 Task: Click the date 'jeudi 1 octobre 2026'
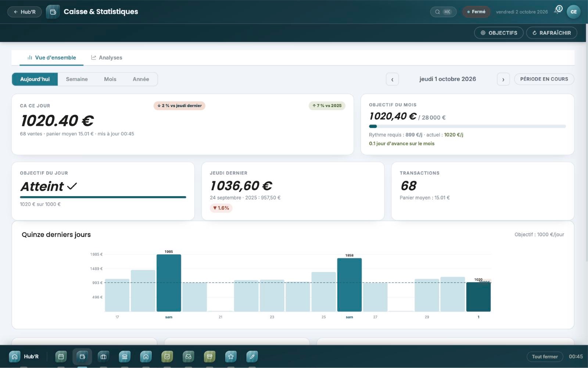[x=448, y=79]
